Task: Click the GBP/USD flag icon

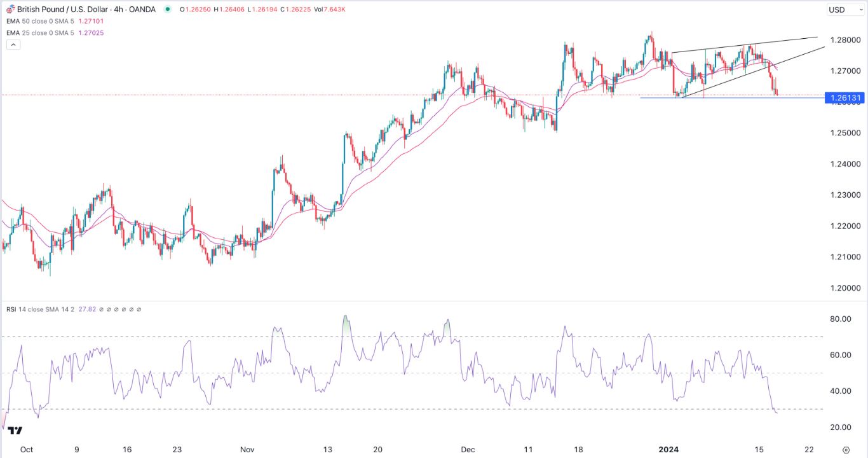Action: pos(10,10)
